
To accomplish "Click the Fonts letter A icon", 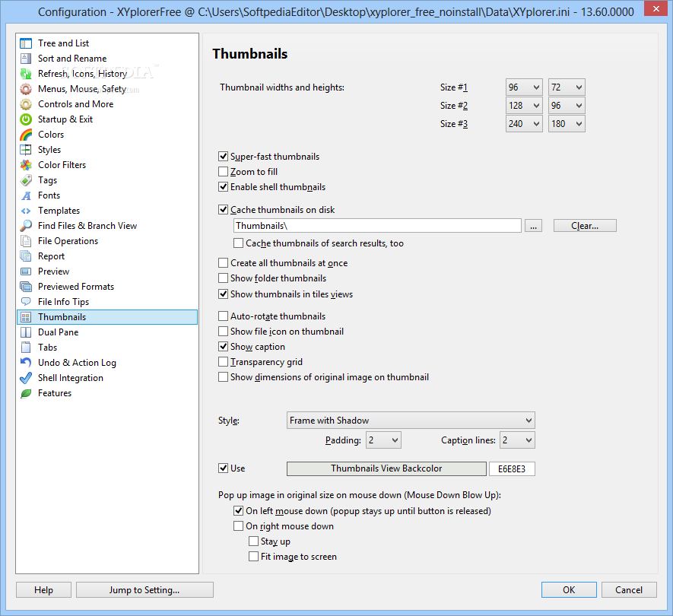I will pos(26,195).
